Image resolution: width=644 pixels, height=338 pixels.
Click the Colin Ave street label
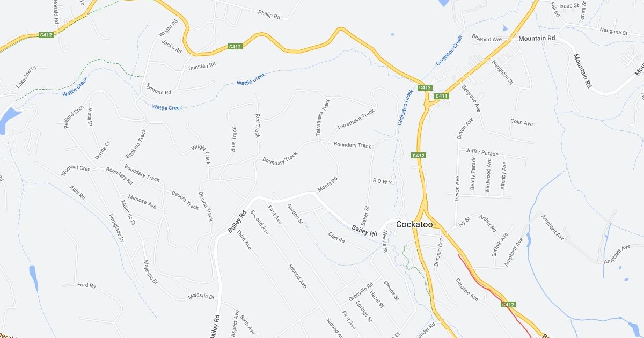click(522, 123)
